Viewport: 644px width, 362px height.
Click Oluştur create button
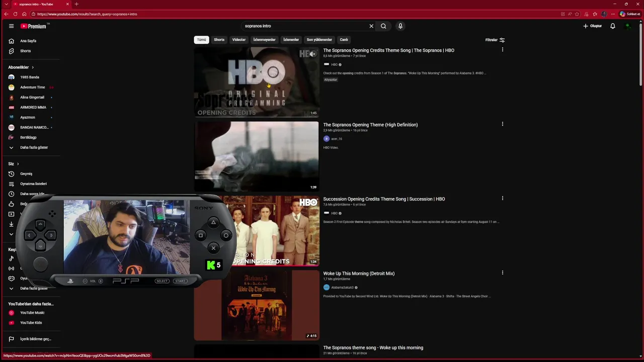tap(593, 26)
